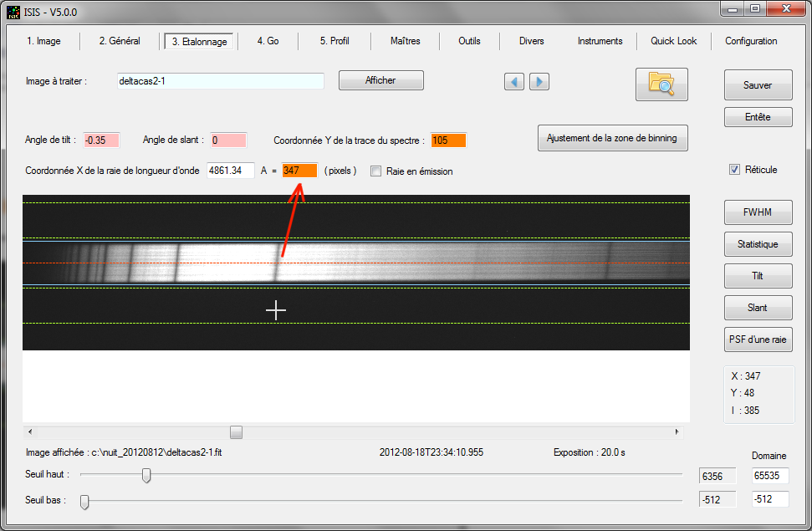Image resolution: width=812 pixels, height=531 pixels.
Task: Click the Afficher button
Action: [381, 80]
